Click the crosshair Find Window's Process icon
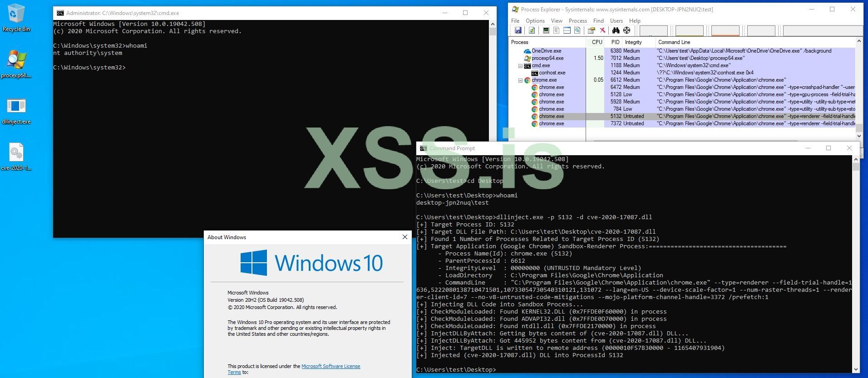Viewport: 868px width, 378px height. tap(626, 30)
